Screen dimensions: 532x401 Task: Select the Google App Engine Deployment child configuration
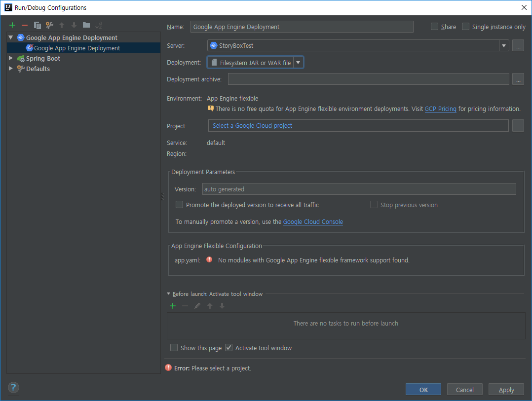(x=83, y=48)
